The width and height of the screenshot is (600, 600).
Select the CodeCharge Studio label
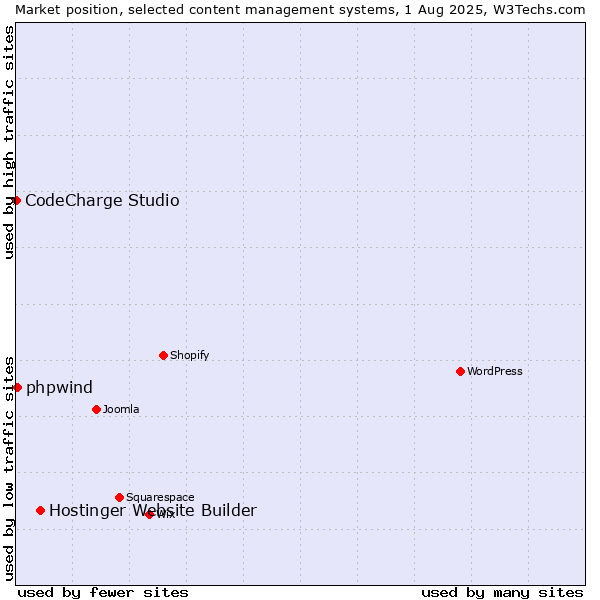pos(102,201)
